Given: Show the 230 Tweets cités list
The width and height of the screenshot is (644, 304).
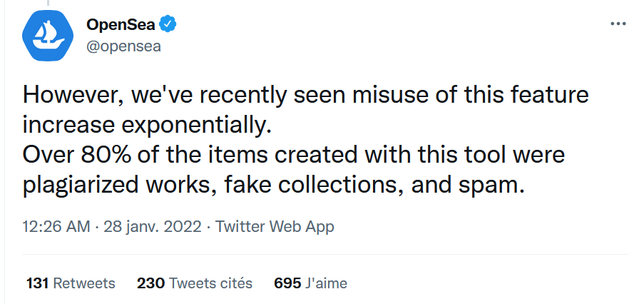Looking at the screenshot, I should pyautogui.click(x=194, y=283).
